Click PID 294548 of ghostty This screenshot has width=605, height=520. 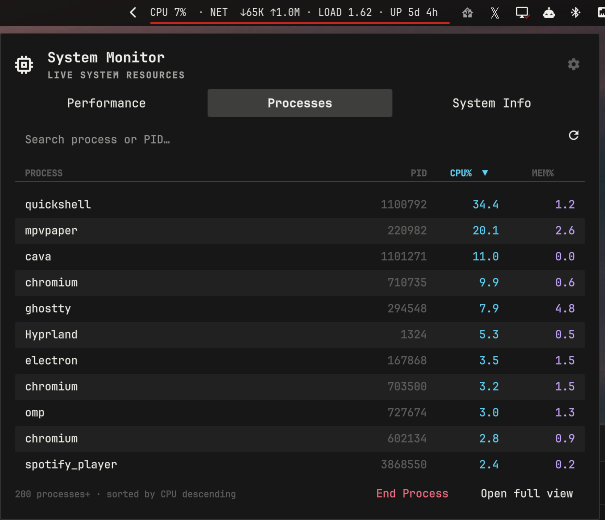[x=407, y=309]
